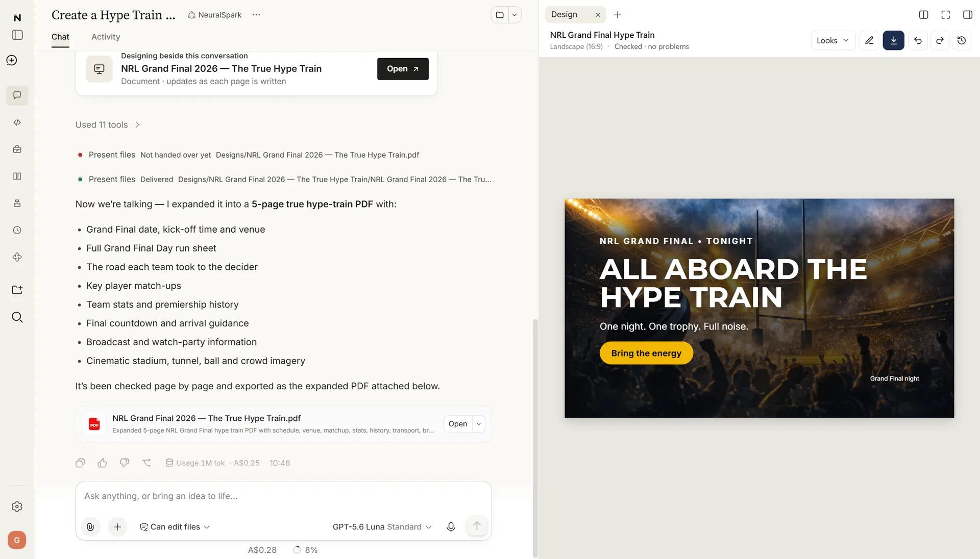Open the code brackets sidebar icon
The image size is (980, 559).
[17, 122]
